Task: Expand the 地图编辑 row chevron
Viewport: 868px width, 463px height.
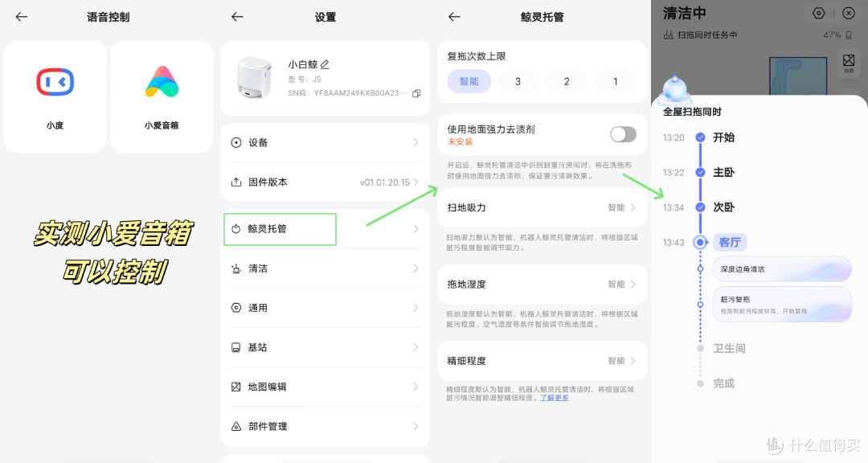Action: 416,387
